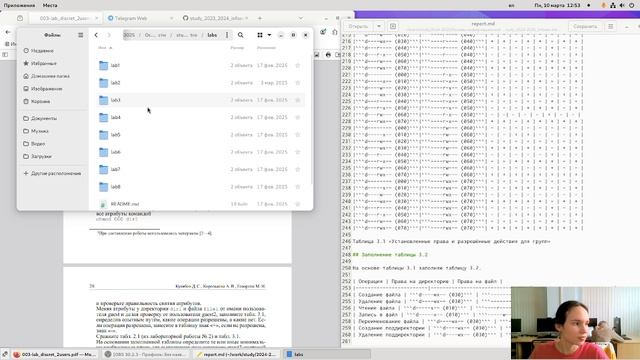Star the lab6 folder
The height and width of the screenshot is (360, 640).
(298, 152)
